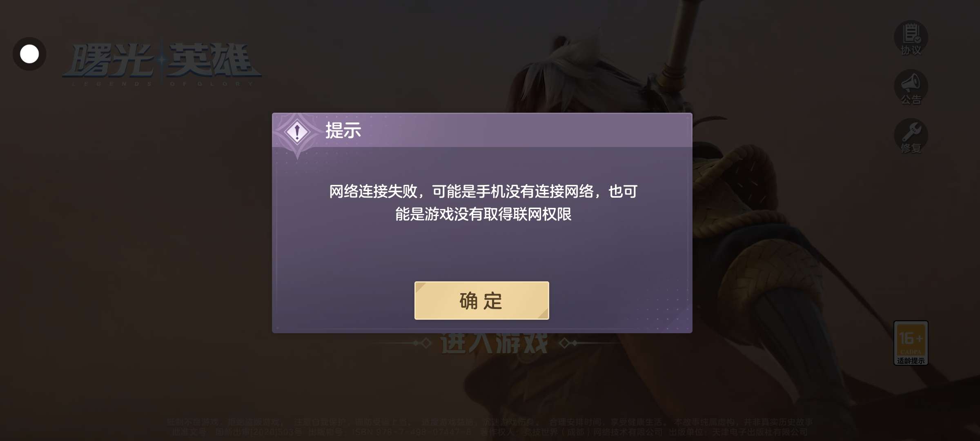Open the 协议 agreement icon
Image resolution: width=980 pixels, height=441 pixels.
pyautogui.click(x=911, y=38)
